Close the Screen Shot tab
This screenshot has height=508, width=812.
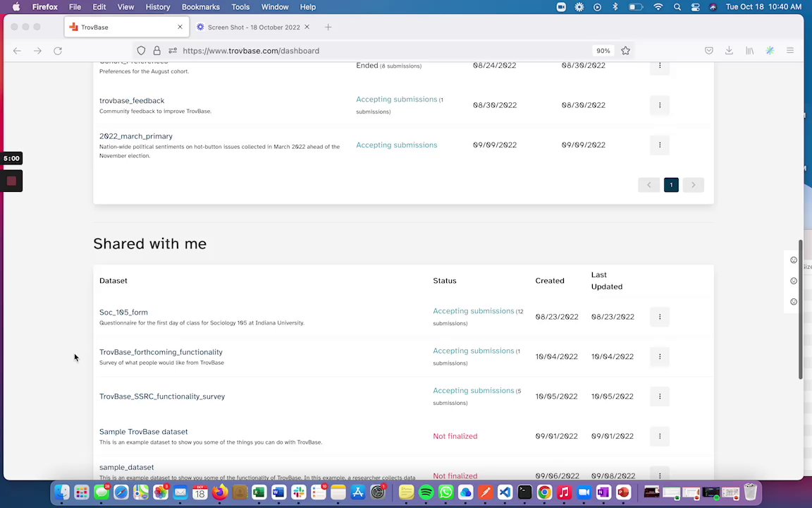coord(307,27)
